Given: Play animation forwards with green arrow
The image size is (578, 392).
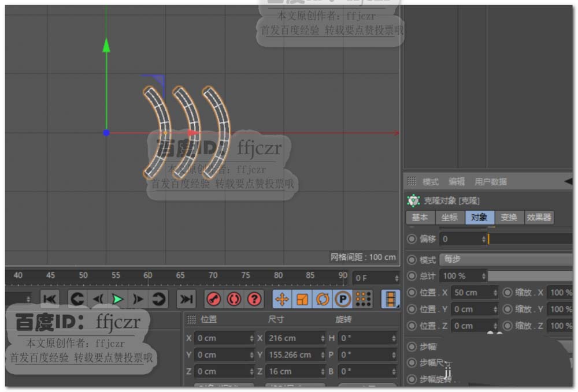Looking at the screenshot, I should click(117, 298).
